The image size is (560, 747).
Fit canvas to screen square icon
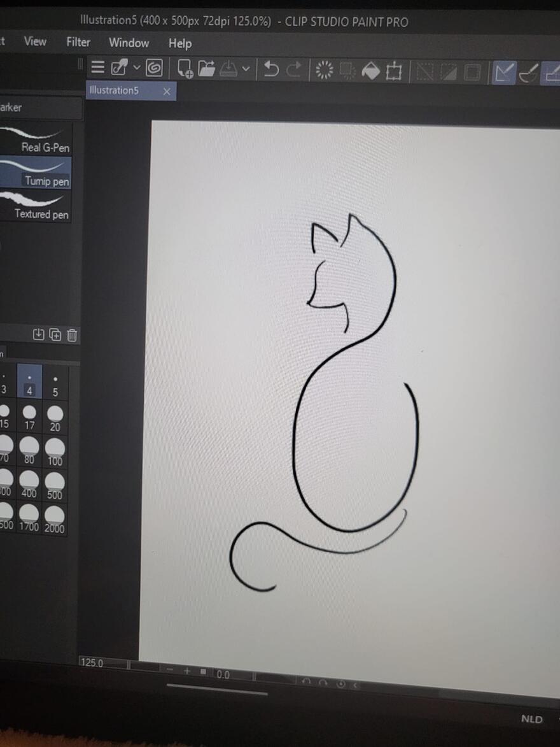pyautogui.click(x=204, y=672)
